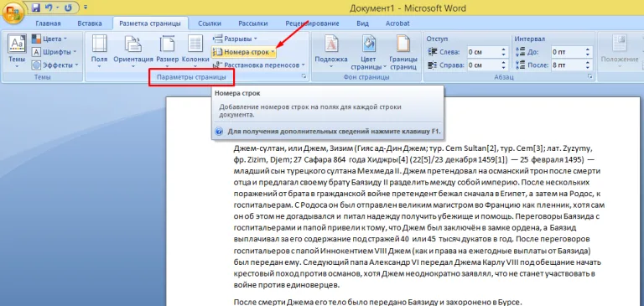Expand the Разрывы breaks dropdown
This screenshot has width=644, height=306.
[235, 39]
